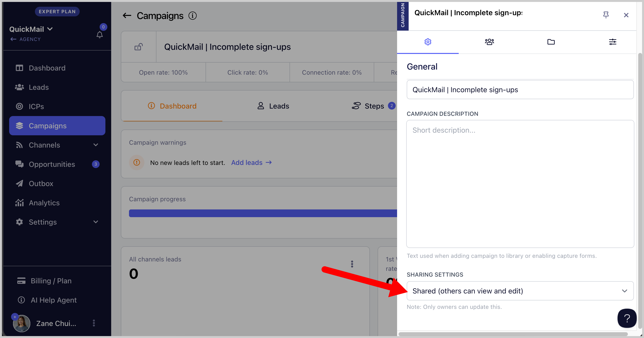The image size is (644, 338).
Task: Click the Steps count badge 2
Action: 392,106
